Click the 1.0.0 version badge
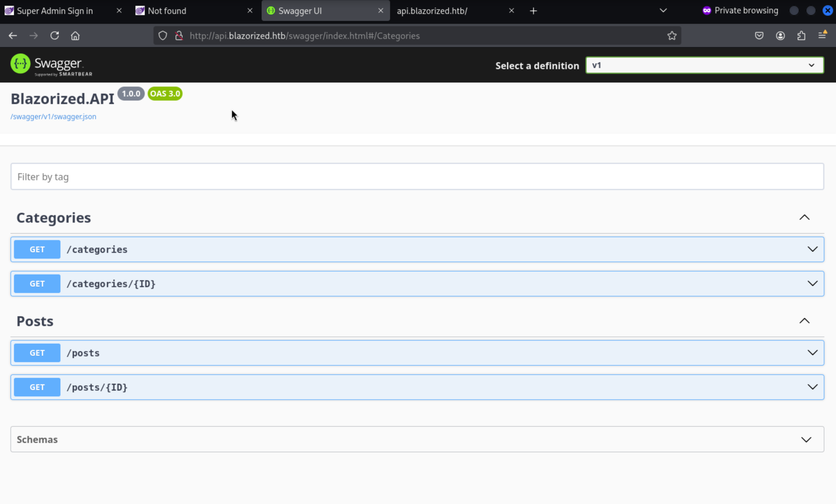The width and height of the screenshot is (836, 504). pos(131,94)
